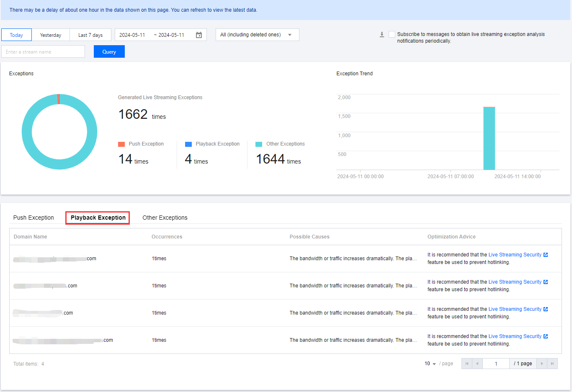This screenshot has height=392, width=572.
Task: Enable subscribe to exception notifications checkbox
Action: coord(392,34)
